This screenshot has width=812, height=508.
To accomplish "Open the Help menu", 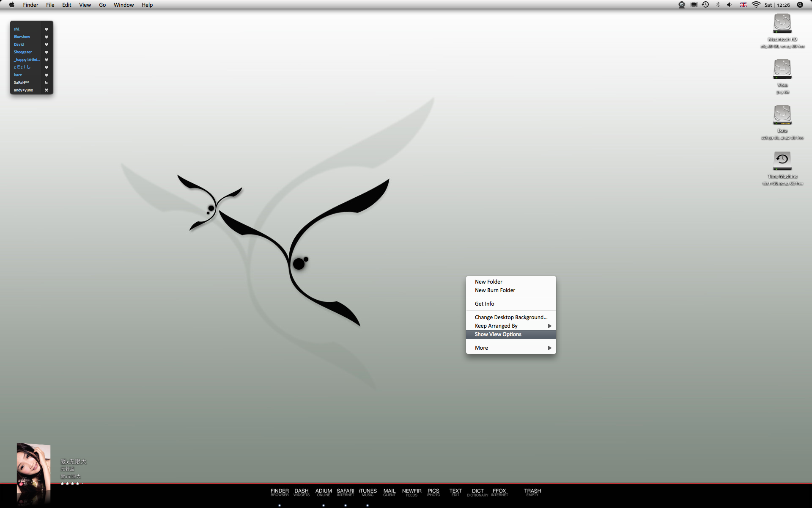I will pos(147,5).
